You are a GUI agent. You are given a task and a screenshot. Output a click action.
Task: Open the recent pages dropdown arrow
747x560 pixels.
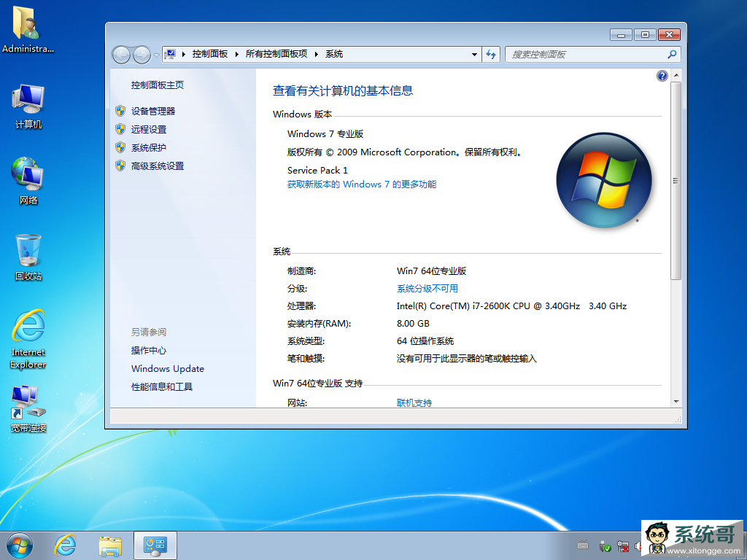tap(156, 55)
